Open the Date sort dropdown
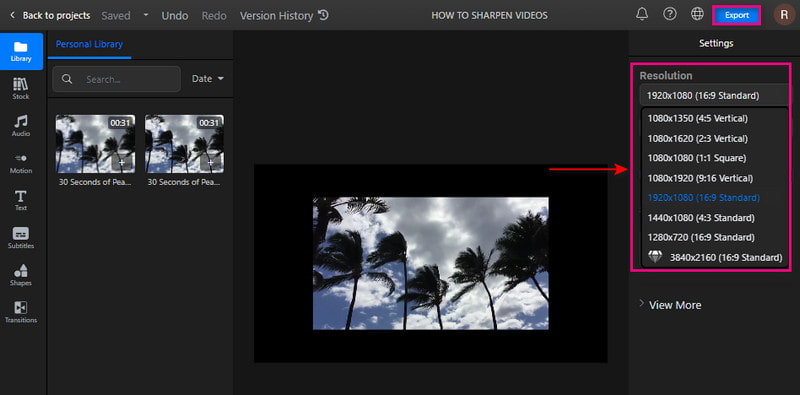The width and height of the screenshot is (800, 395). tap(208, 79)
